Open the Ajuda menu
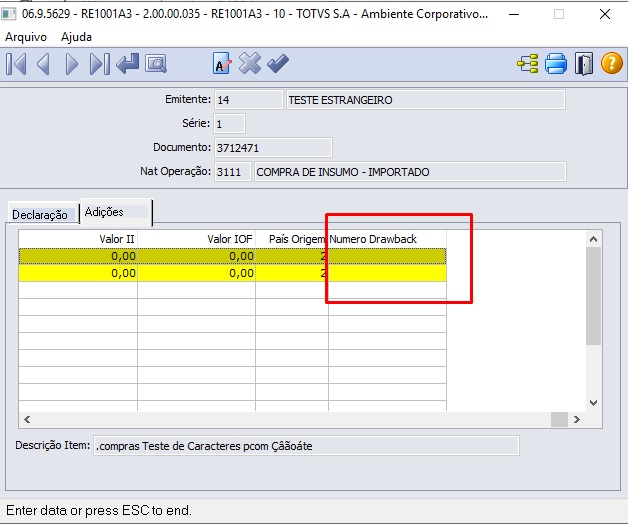This screenshot has height=524, width=628. (76, 37)
